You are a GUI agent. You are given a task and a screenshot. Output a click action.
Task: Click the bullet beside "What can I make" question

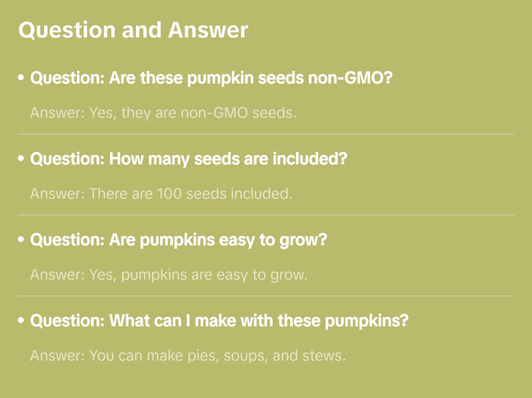click(21, 320)
